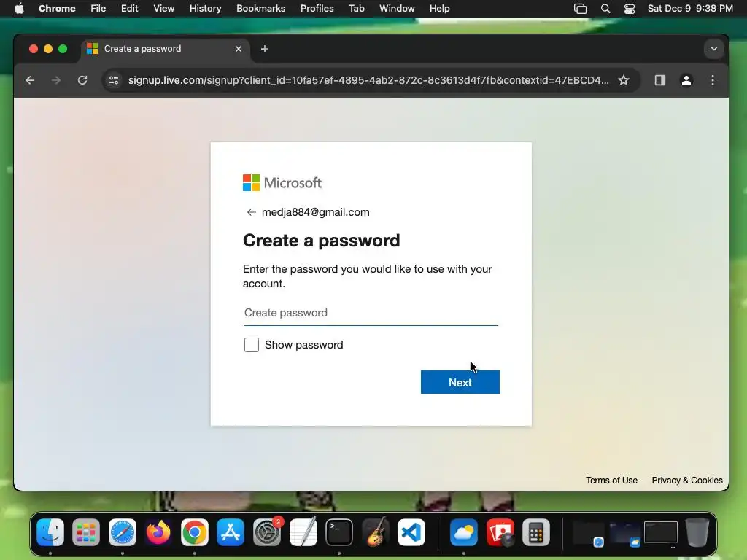Image resolution: width=747 pixels, height=560 pixels.
Task: Open System Settings from the Dock
Action: 267,532
